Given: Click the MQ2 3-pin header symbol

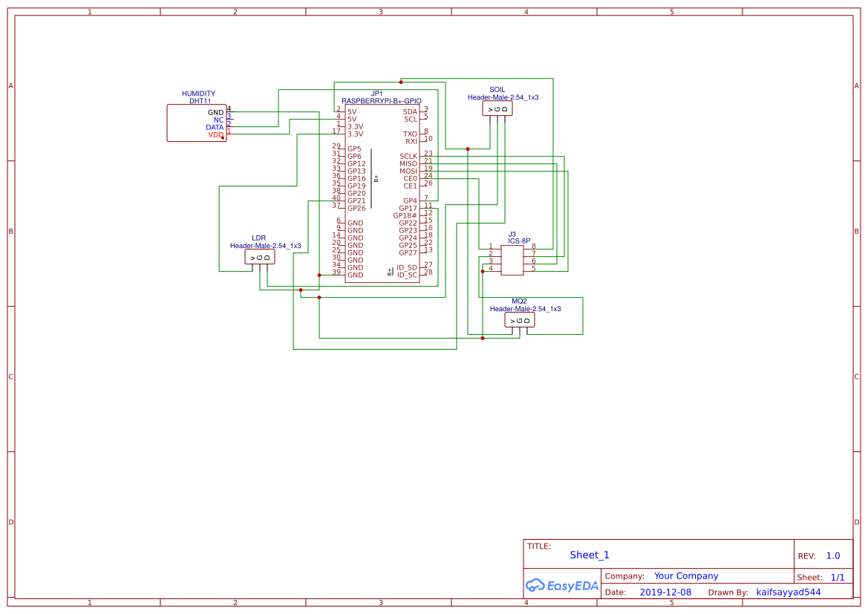Looking at the screenshot, I should 519,320.
